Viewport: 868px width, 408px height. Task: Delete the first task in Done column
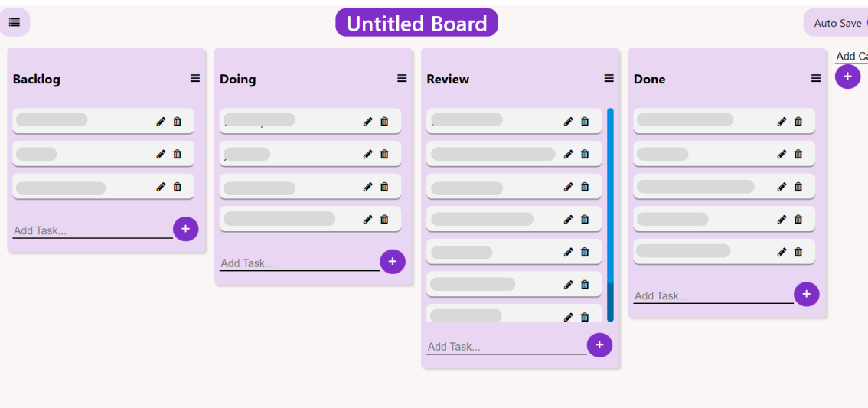(798, 121)
